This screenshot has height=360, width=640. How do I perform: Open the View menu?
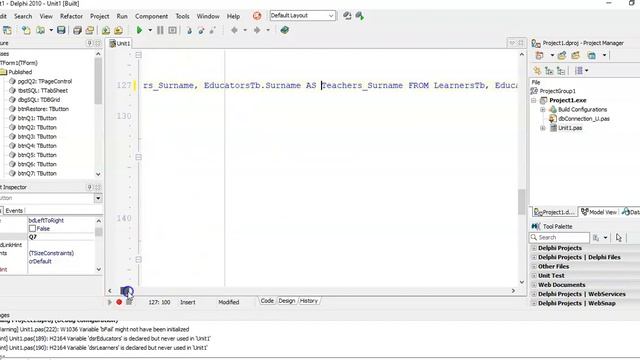click(x=46, y=16)
